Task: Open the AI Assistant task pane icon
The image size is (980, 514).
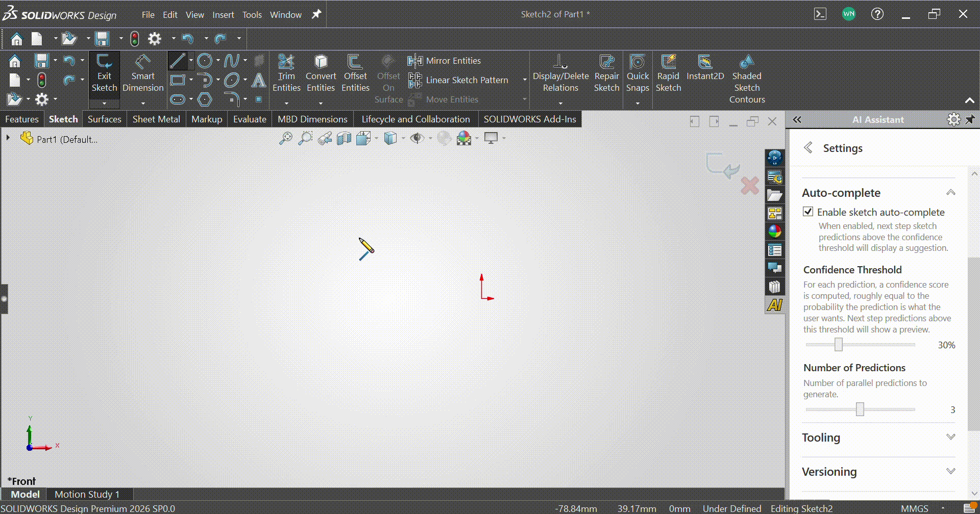Action: pos(775,304)
